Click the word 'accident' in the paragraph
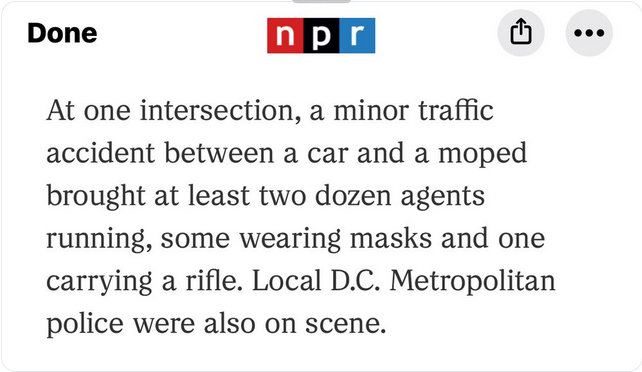The height and width of the screenshot is (372, 642). click(x=101, y=153)
